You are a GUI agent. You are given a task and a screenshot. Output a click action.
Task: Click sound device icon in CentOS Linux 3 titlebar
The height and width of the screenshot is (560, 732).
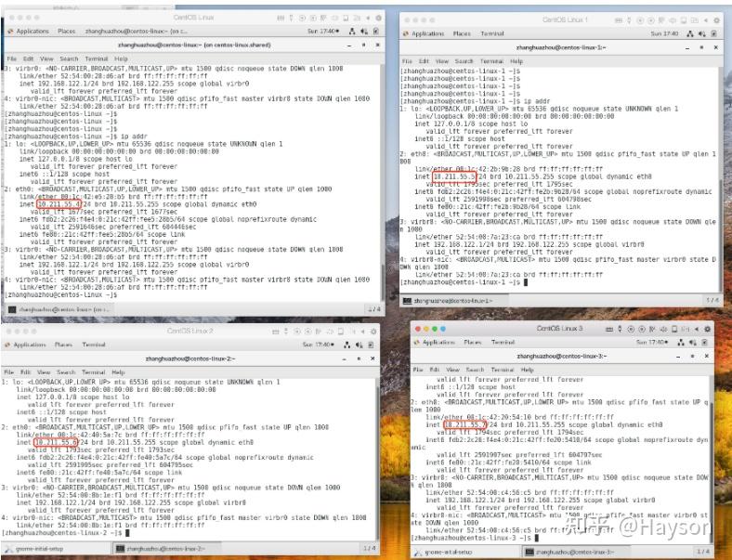[663, 330]
